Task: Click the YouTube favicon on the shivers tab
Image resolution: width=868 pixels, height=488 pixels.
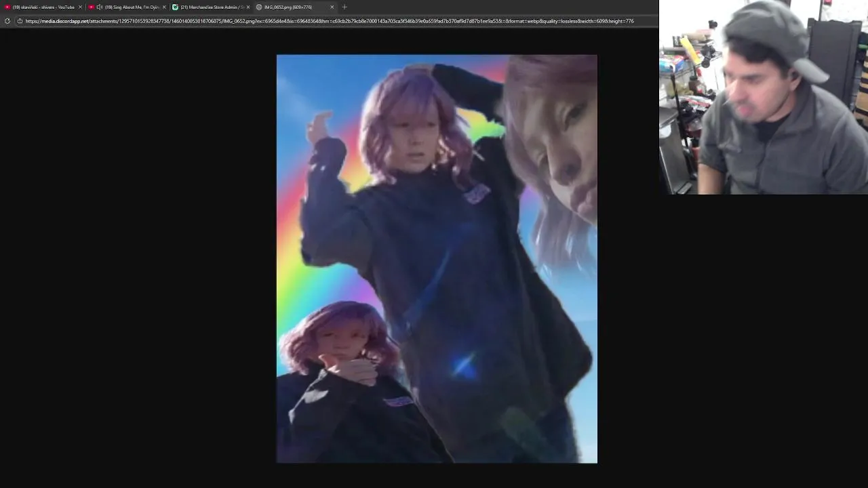Action: point(7,7)
